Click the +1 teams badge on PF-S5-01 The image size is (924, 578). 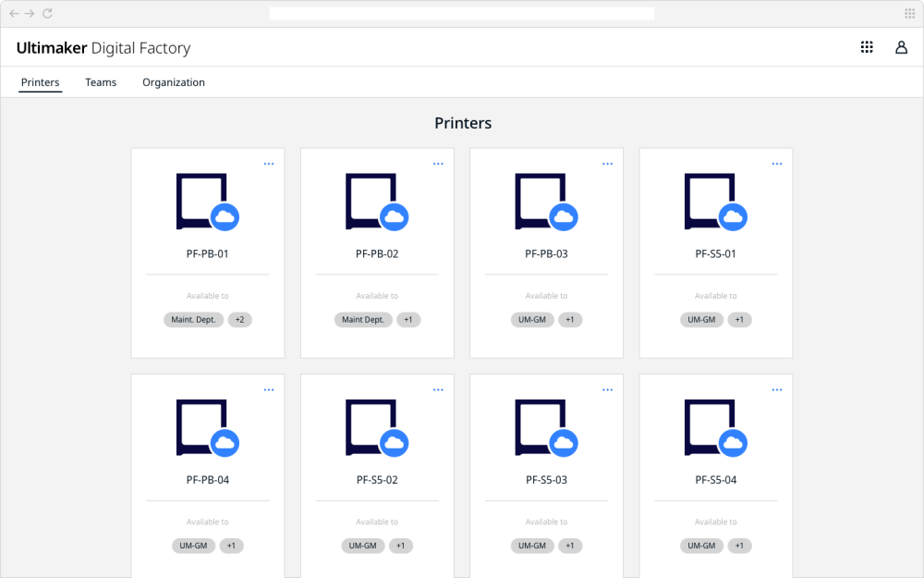(739, 320)
